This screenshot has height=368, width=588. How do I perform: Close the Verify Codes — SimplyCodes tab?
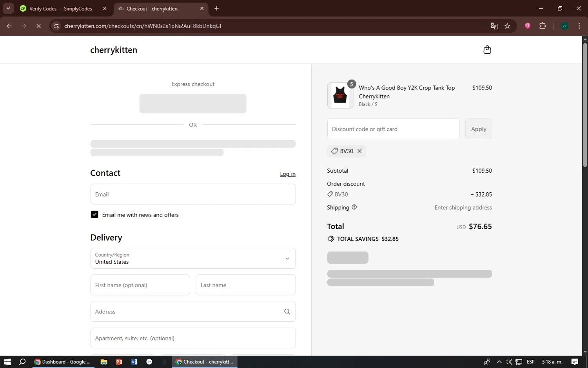[105, 8]
